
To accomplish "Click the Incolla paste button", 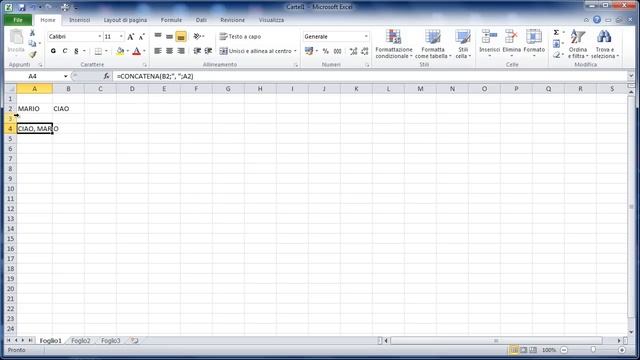I will (x=16, y=42).
